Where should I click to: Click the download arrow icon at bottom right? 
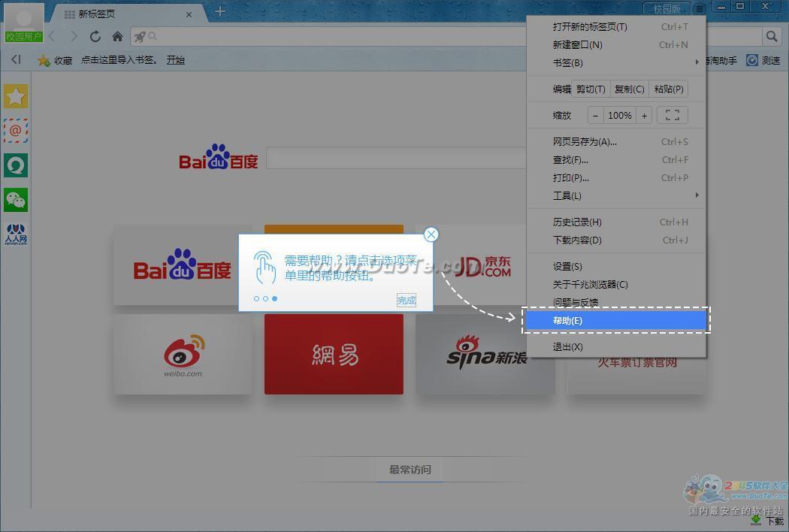[x=756, y=521]
